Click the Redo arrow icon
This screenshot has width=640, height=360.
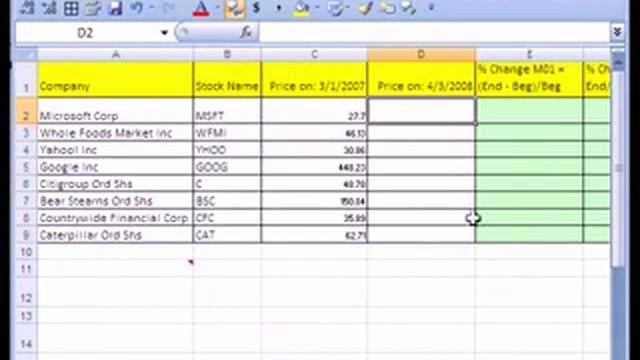tap(169, 8)
